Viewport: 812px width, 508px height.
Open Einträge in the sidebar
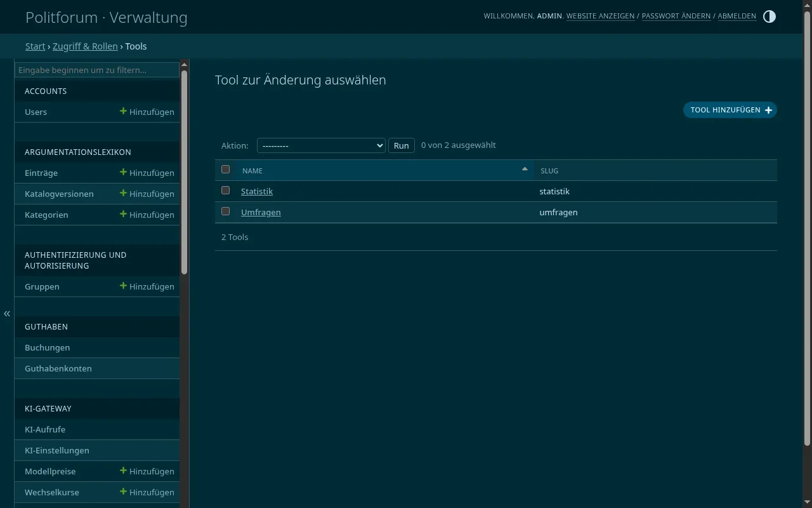point(41,173)
